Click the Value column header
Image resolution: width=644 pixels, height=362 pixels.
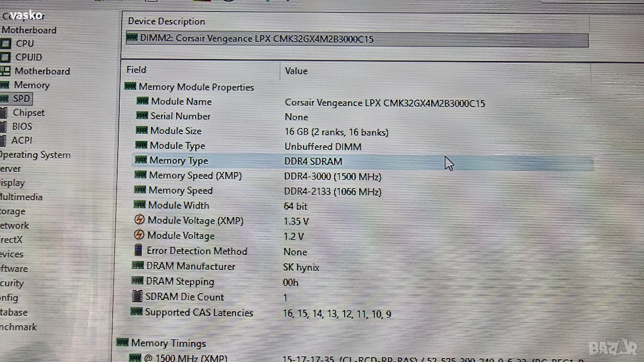pyautogui.click(x=296, y=71)
